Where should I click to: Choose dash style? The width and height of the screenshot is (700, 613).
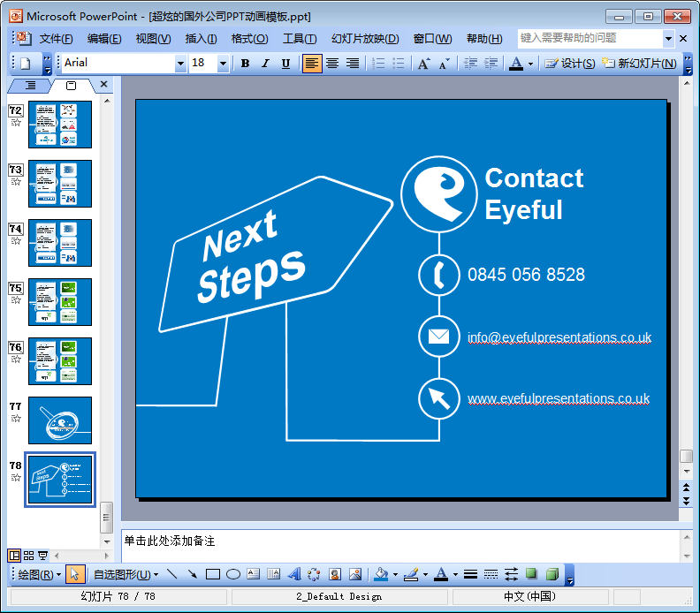[x=491, y=574]
